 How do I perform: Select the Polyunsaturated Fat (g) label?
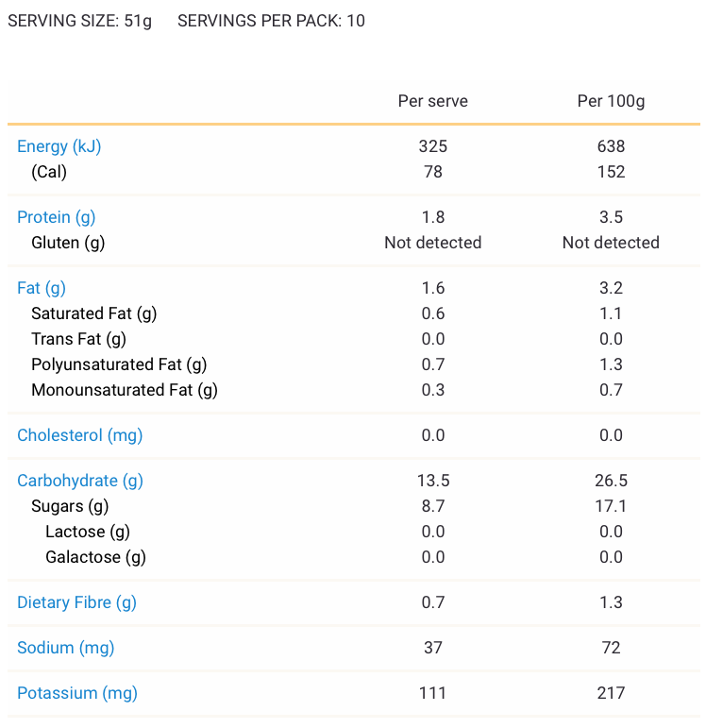click(x=119, y=364)
